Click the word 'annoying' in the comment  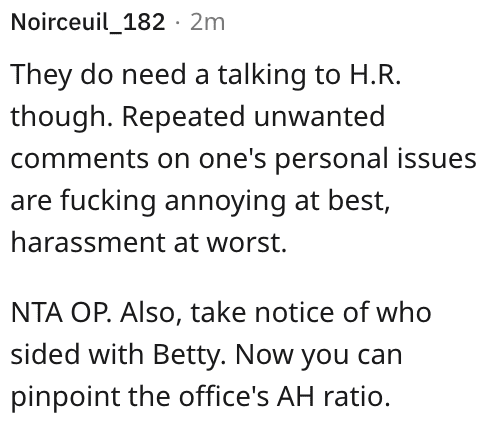(226, 201)
